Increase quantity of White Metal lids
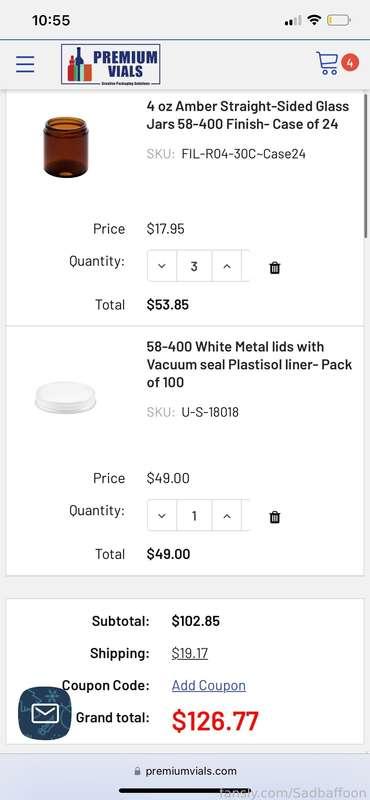The width and height of the screenshot is (370, 800). (x=227, y=515)
